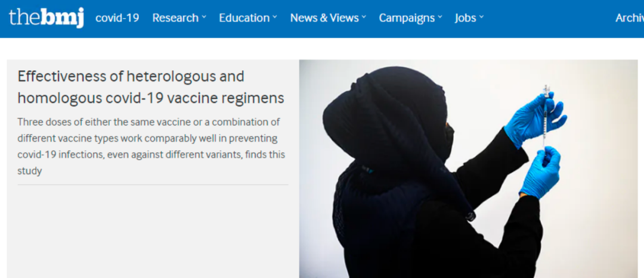This screenshot has height=278, width=644.
Task: Click the article summary about three doses
Action: (151, 146)
